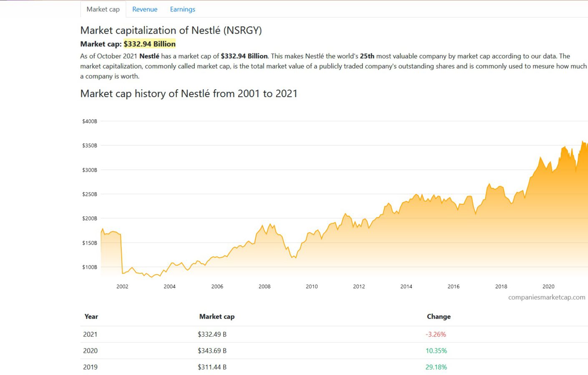Switch to the Market cap tab
This screenshot has height=375, width=588.
103,9
